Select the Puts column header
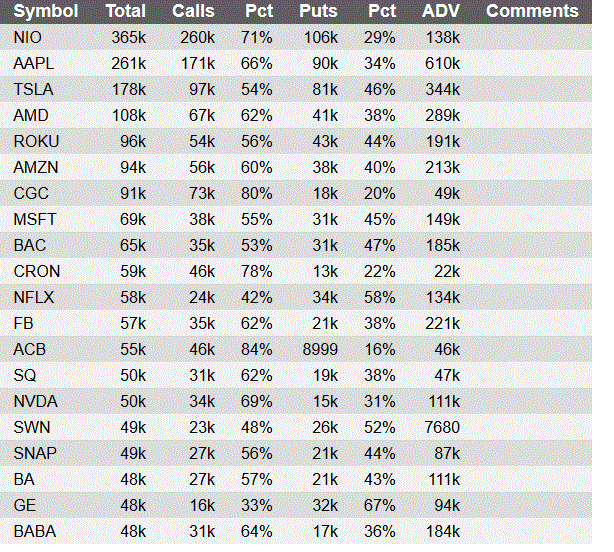The height and width of the screenshot is (552, 614). tap(318, 11)
